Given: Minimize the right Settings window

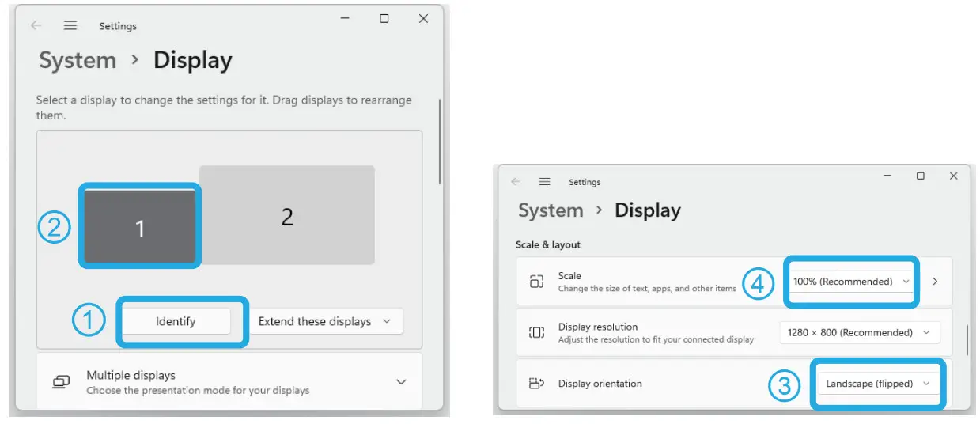Looking at the screenshot, I should [x=887, y=176].
